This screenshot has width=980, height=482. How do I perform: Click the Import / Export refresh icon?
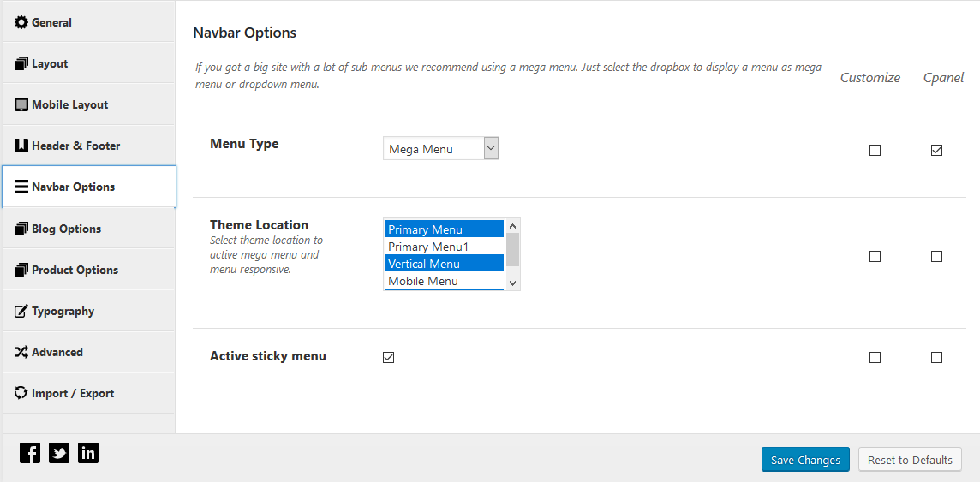pos(21,393)
